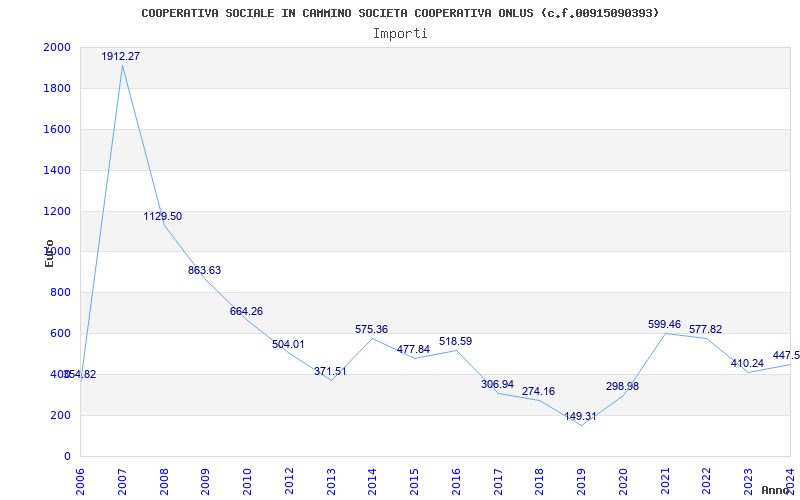Viewport: 800px width, 500px height.
Task: Click the 1912.27 data label for 2007
Action: pyautogui.click(x=120, y=57)
